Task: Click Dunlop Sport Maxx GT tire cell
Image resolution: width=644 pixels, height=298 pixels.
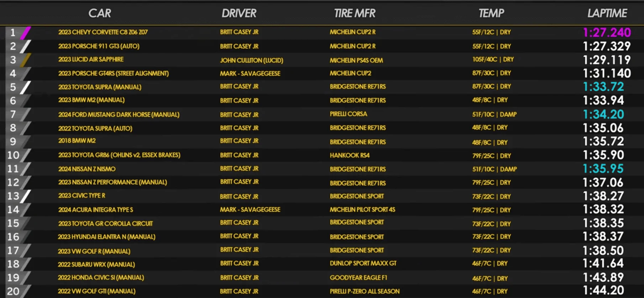Action: (363, 264)
